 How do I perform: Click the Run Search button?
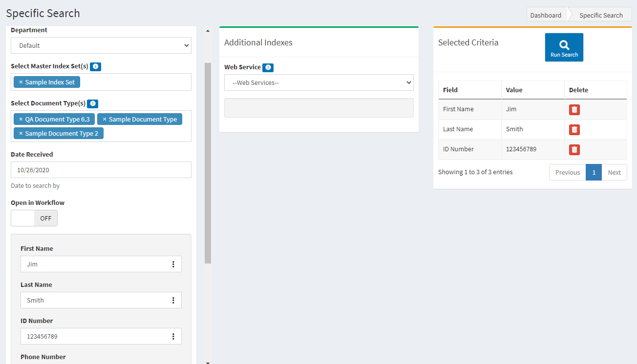[564, 47]
